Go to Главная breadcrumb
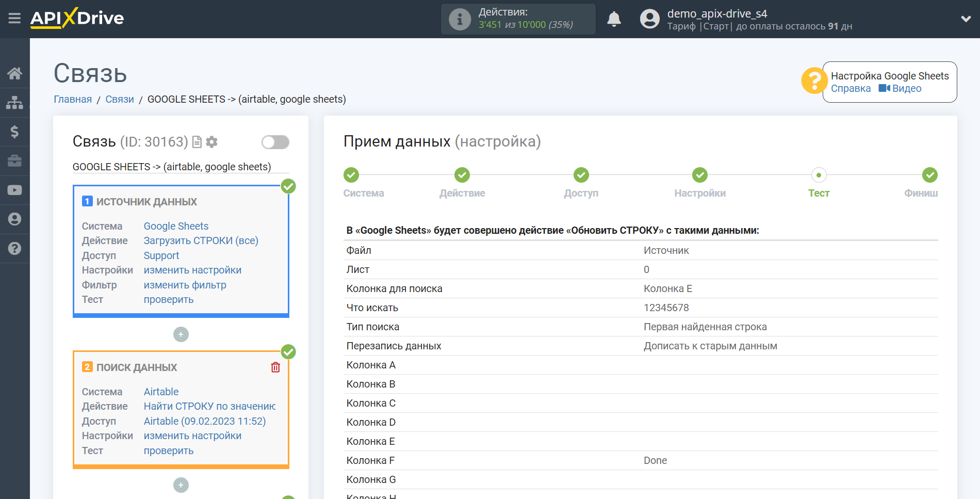The width and height of the screenshot is (980, 499). (73, 99)
